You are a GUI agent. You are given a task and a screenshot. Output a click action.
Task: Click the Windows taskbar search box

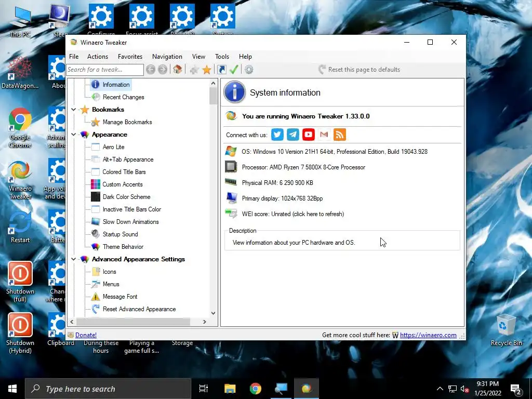tap(108, 389)
